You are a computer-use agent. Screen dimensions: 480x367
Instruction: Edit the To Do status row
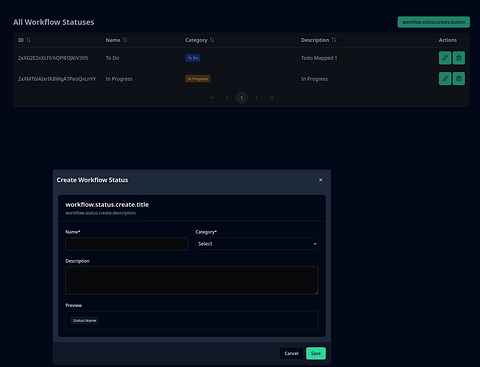[x=445, y=58]
